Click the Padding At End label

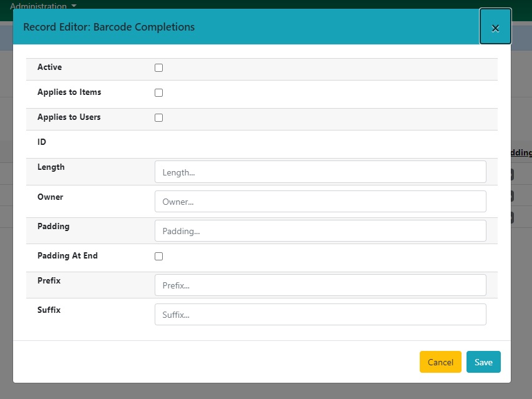click(x=67, y=255)
